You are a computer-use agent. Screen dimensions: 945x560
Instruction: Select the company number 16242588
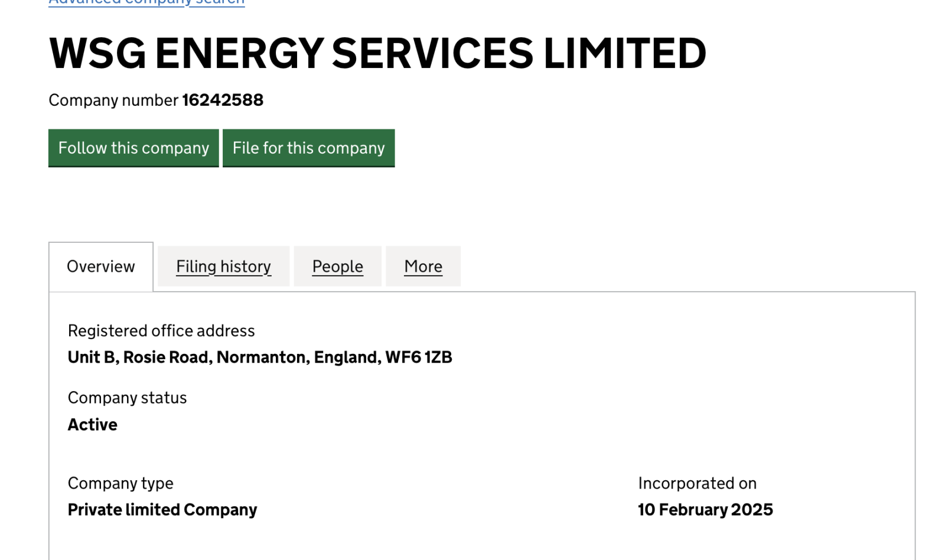pyautogui.click(x=223, y=100)
